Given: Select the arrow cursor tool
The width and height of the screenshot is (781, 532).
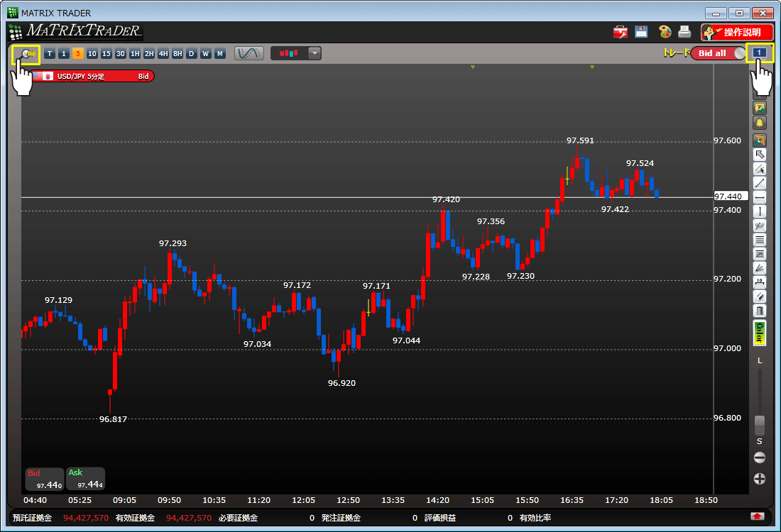Looking at the screenshot, I should [x=760, y=155].
